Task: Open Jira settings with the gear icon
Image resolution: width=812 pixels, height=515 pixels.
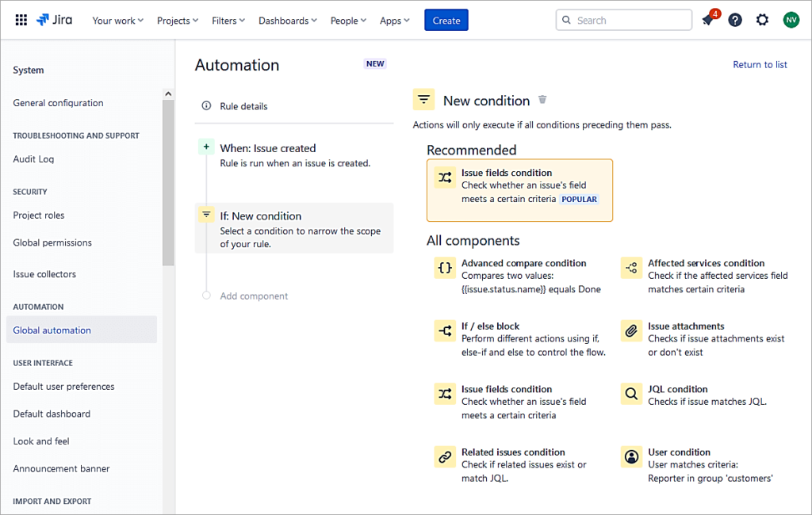Action: [762, 19]
